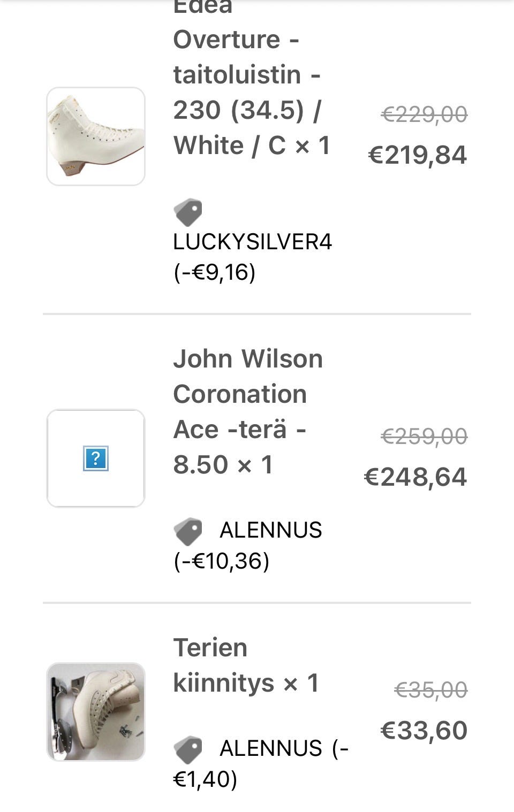The height and width of the screenshot is (812, 514).
Task: Select the discounted €219,84 price
Action: coord(418,155)
